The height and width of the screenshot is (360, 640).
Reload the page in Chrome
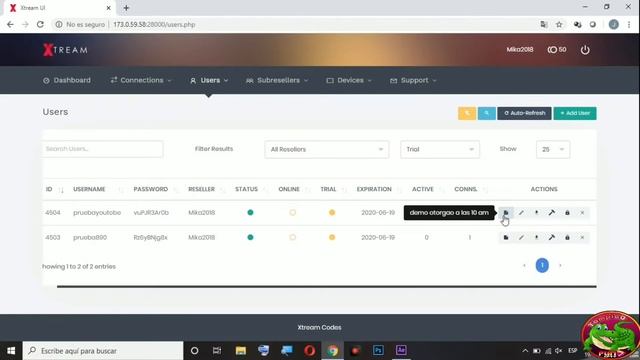click(x=40, y=24)
